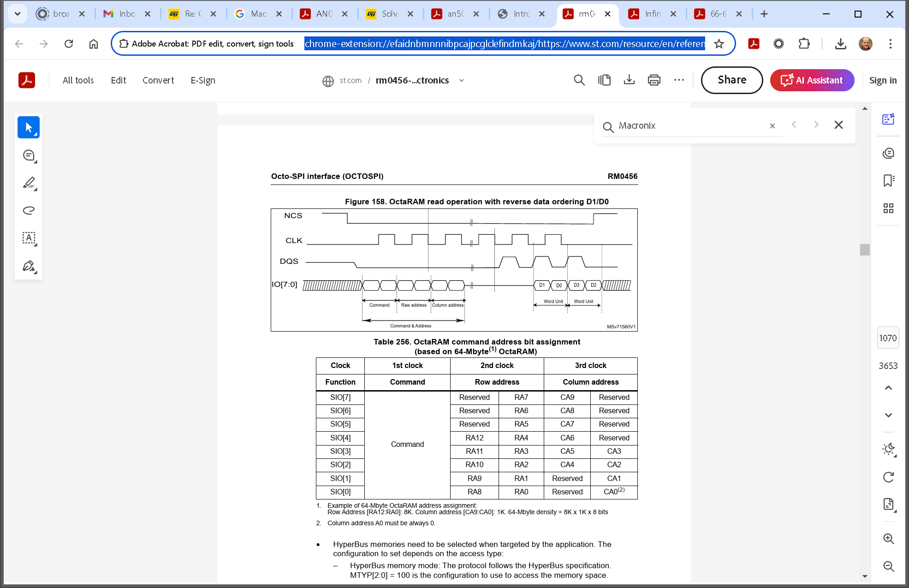Toggle dark mode display icon

tap(888, 449)
